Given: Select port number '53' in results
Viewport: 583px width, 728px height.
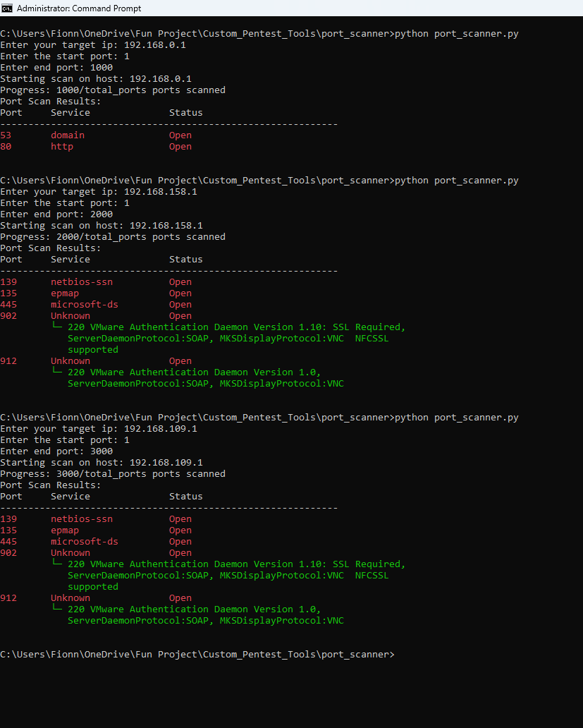Looking at the screenshot, I should [x=6, y=135].
